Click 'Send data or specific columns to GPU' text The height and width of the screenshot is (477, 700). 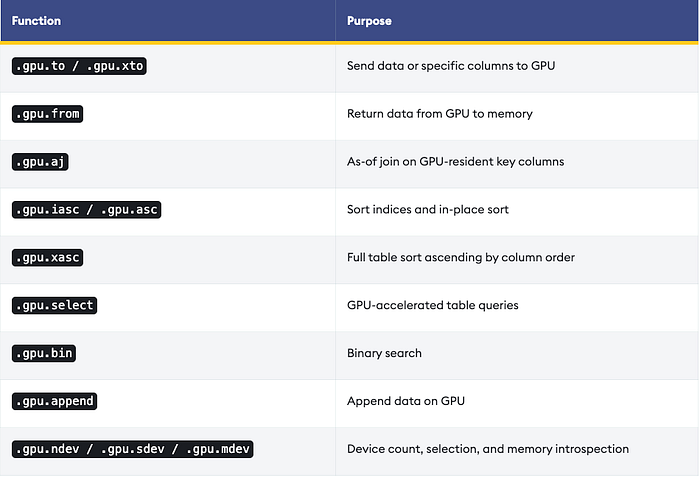tap(451, 66)
